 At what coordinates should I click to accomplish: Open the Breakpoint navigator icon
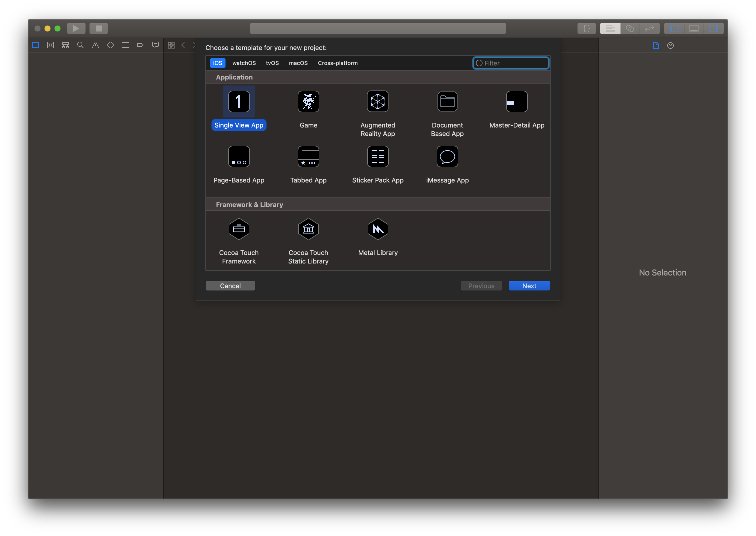coord(140,45)
